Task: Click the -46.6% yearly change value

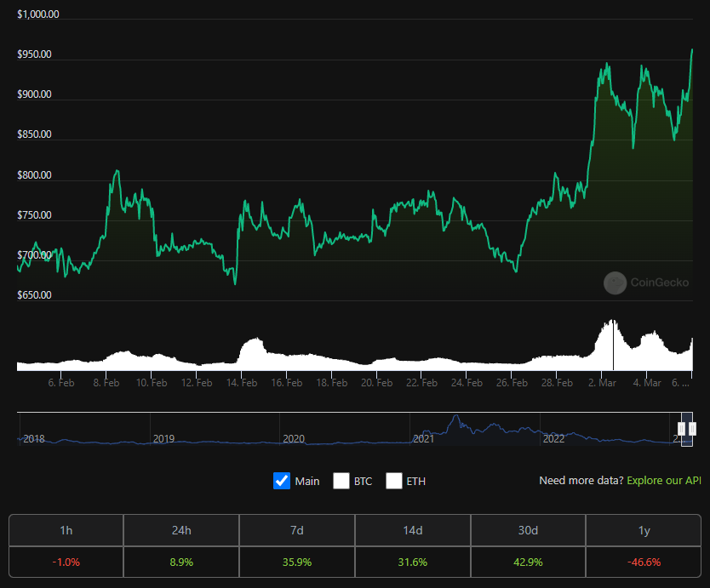Action: coord(644,562)
